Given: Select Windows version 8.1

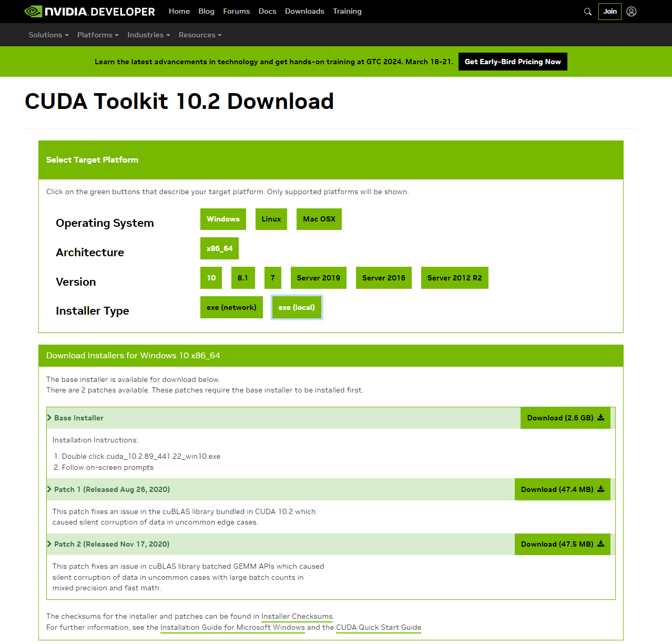Looking at the screenshot, I should pyautogui.click(x=243, y=278).
